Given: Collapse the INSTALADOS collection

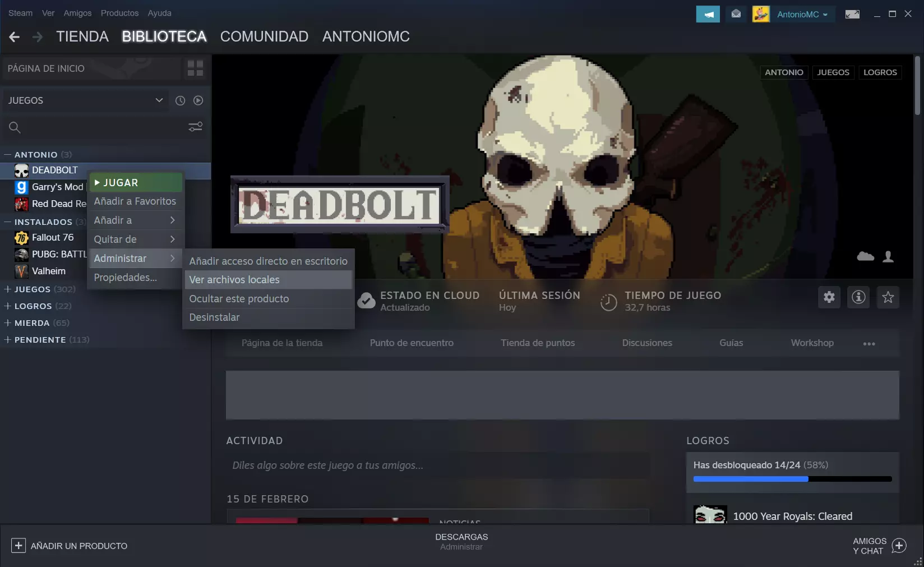Looking at the screenshot, I should (x=8, y=222).
